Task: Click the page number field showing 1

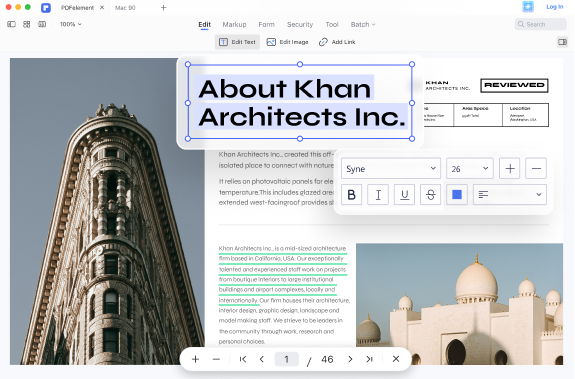Action: 286,359
